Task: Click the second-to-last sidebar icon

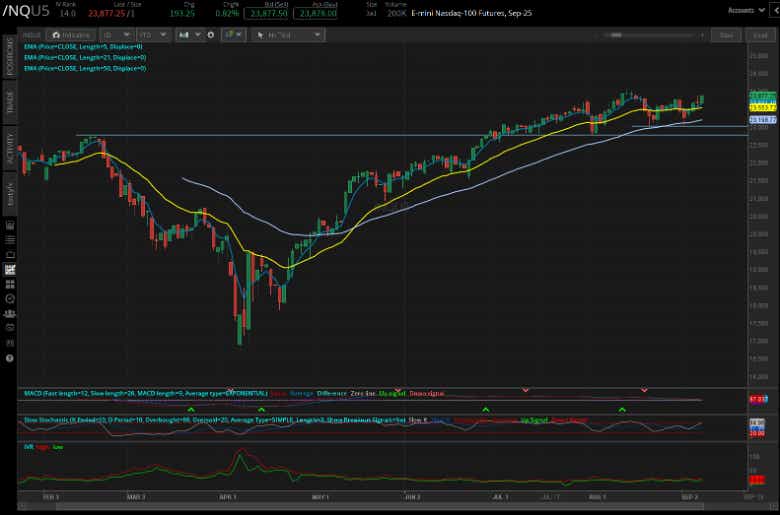Action: [9, 343]
